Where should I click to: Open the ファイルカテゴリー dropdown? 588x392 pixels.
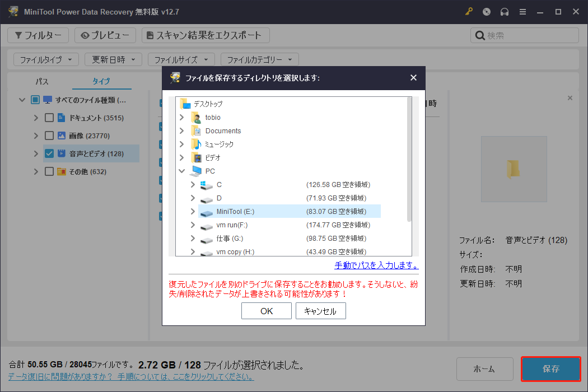tap(259, 59)
